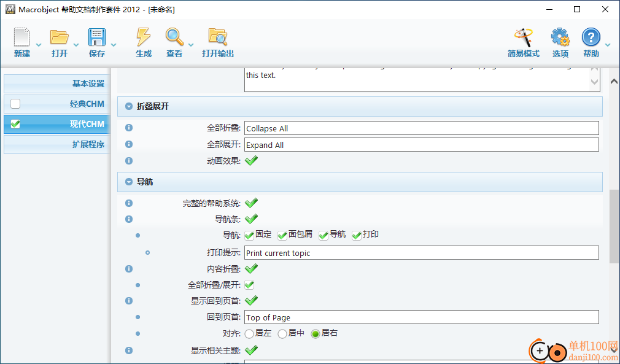Toggle 显示回到页首 checkmark

click(251, 300)
